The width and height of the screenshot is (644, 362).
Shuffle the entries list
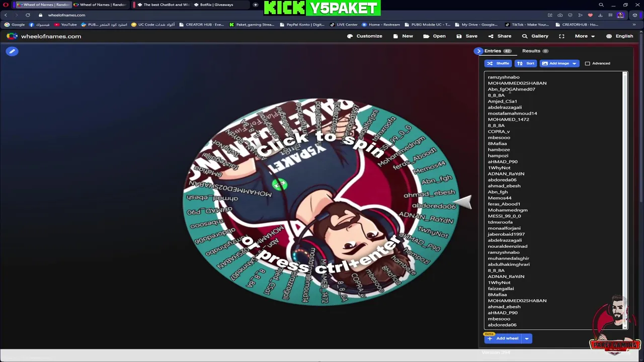point(498,63)
